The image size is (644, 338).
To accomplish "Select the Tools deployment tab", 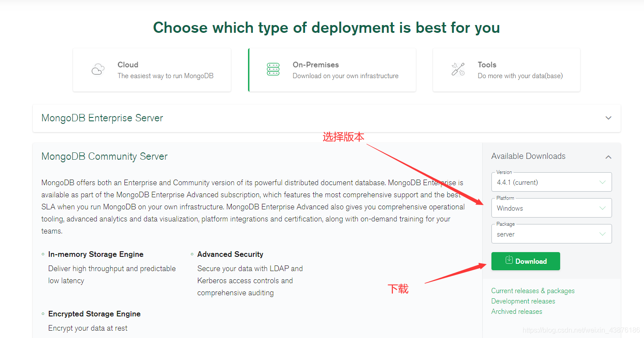I will [x=506, y=70].
